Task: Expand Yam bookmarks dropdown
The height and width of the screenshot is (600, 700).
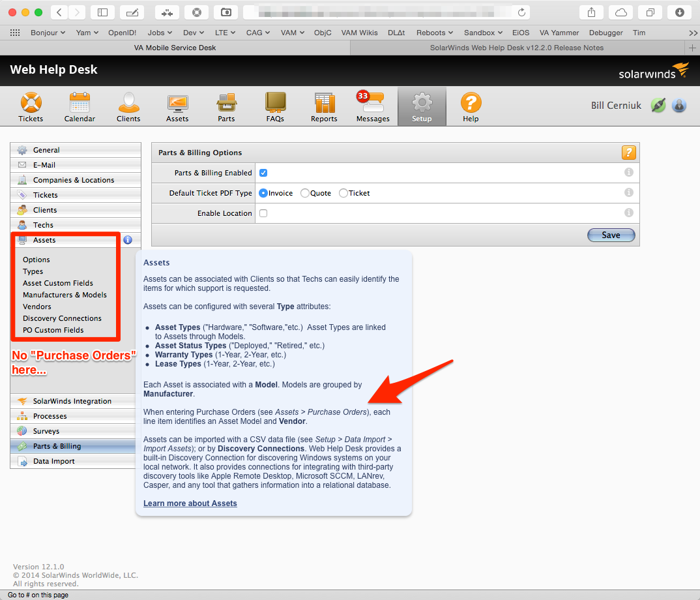Action: (87, 33)
